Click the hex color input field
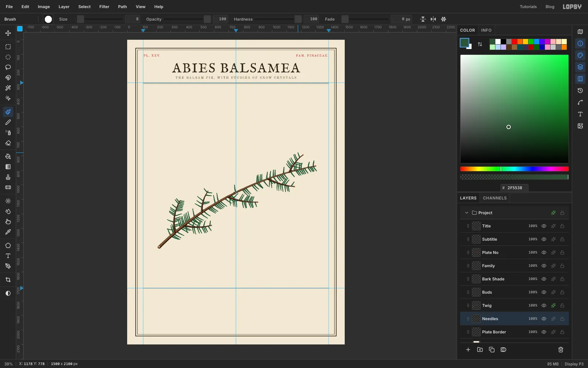588x368 pixels. (514, 188)
